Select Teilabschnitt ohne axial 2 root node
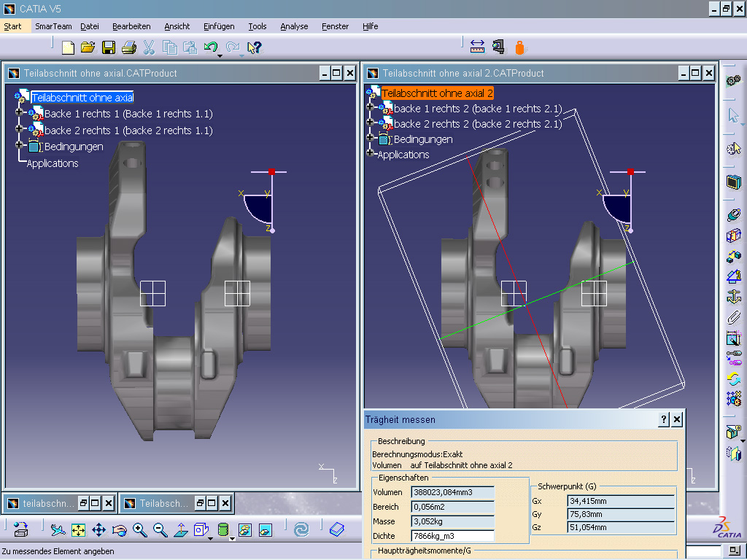 (437, 93)
